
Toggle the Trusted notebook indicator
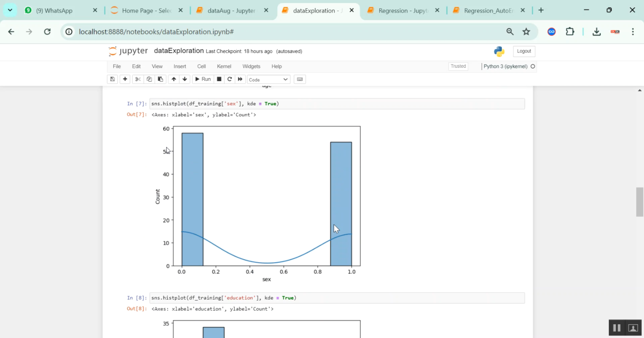458,66
